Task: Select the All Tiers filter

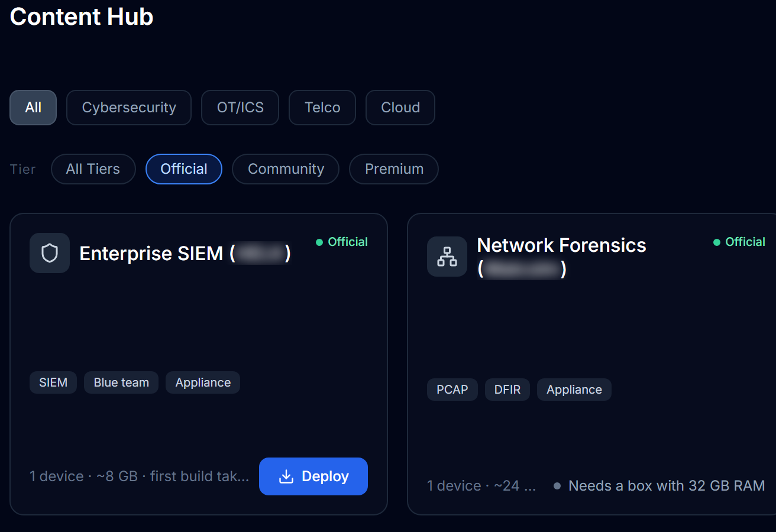Action: tap(93, 169)
